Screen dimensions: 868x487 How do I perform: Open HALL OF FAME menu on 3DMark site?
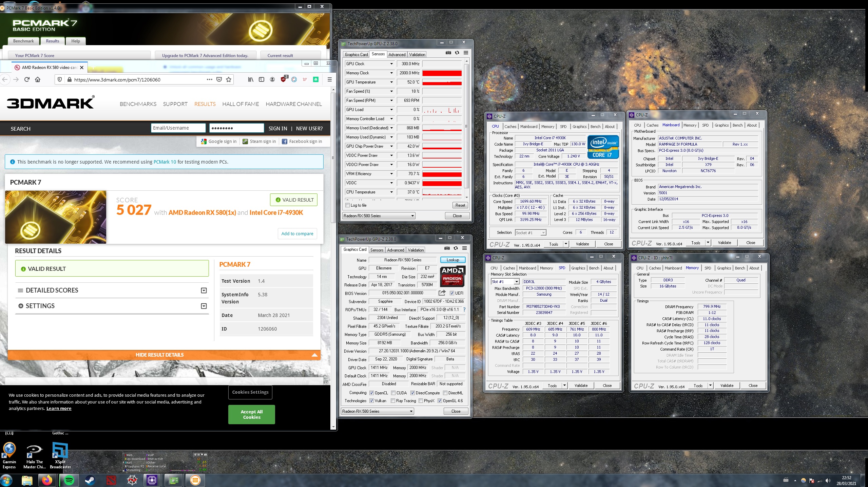tap(240, 104)
